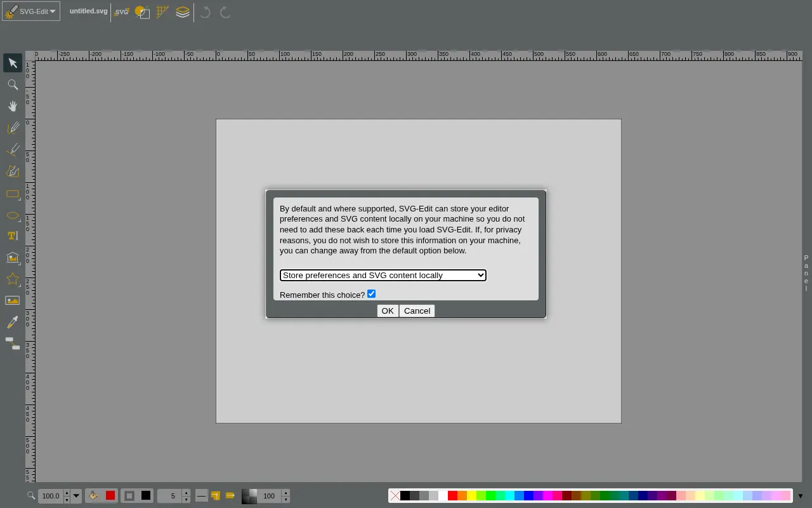Pick the red fill color box
Viewport: 812px width, 508px height.
tap(110, 495)
